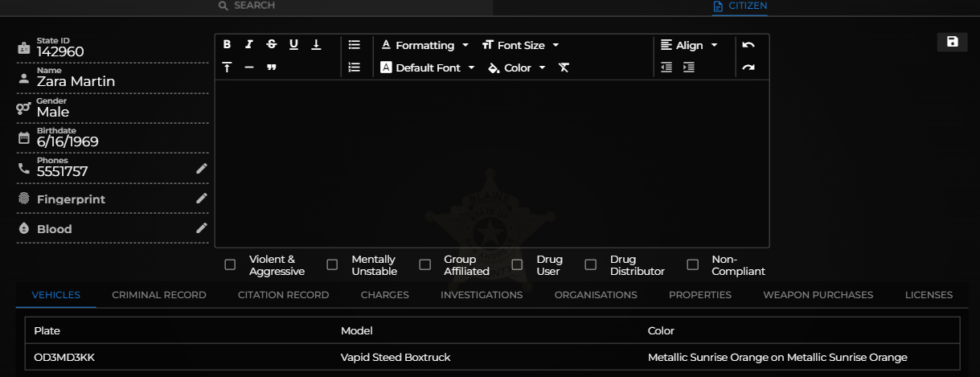Check the Violent & Aggressive box
The width and height of the screenshot is (980, 377).
point(231,264)
